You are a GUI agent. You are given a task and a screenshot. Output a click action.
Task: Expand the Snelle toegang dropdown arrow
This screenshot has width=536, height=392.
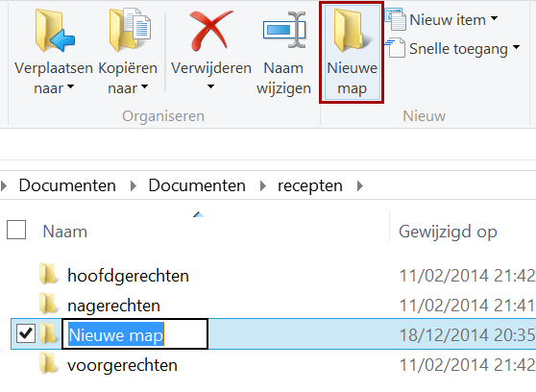pos(516,47)
